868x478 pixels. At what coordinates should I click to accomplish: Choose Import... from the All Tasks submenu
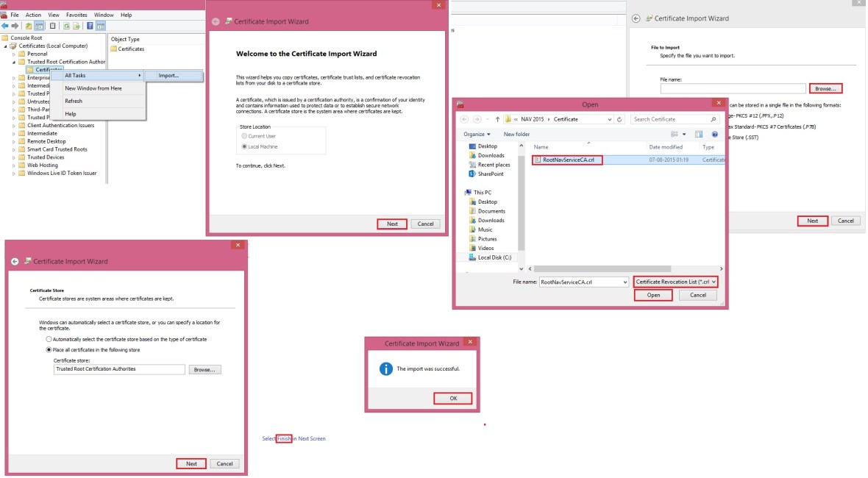click(x=168, y=75)
